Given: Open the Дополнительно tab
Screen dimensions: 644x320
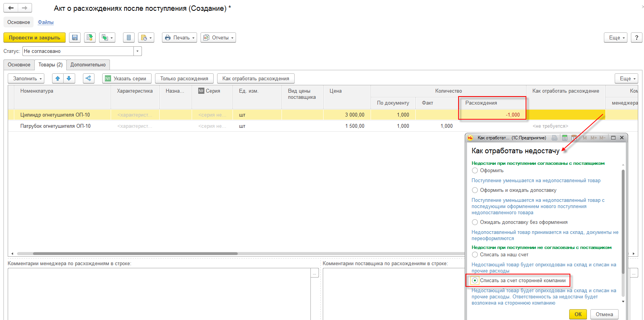Looking at the screenshot, I should 88,64.
